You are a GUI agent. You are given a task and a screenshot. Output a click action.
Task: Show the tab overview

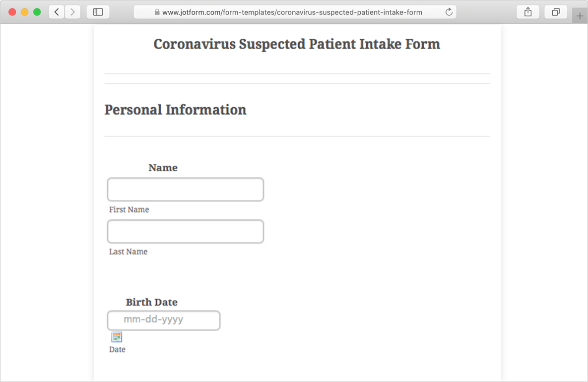pyautogui.click(x=556, y=12)
